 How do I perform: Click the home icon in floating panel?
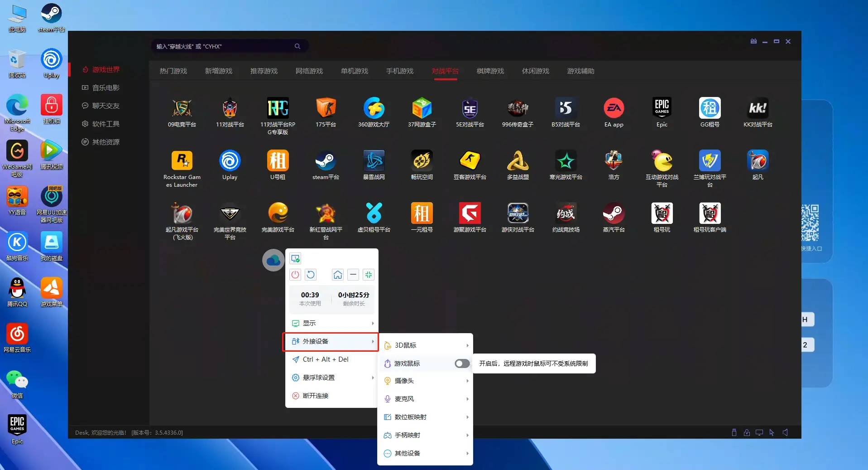[x=338, y=275]
